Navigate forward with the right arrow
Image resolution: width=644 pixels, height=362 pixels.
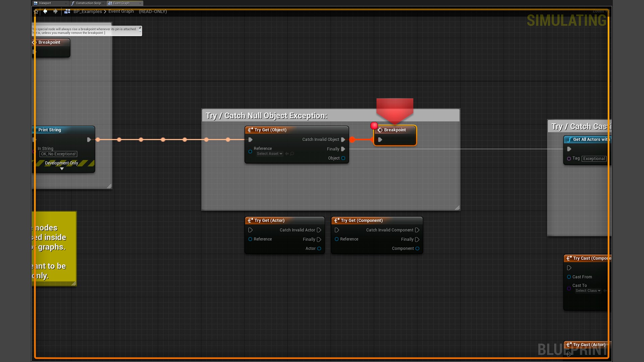56,11
